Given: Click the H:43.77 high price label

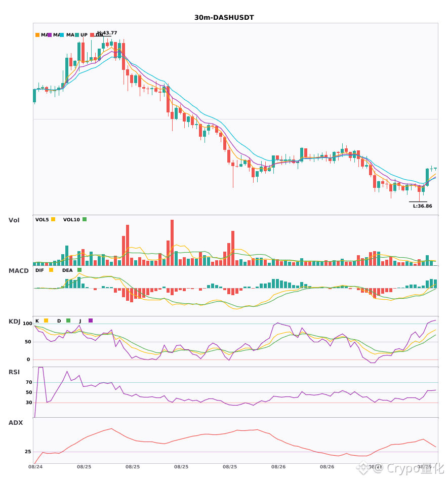Looking at the screenshot, I should [x=107, y=33].
